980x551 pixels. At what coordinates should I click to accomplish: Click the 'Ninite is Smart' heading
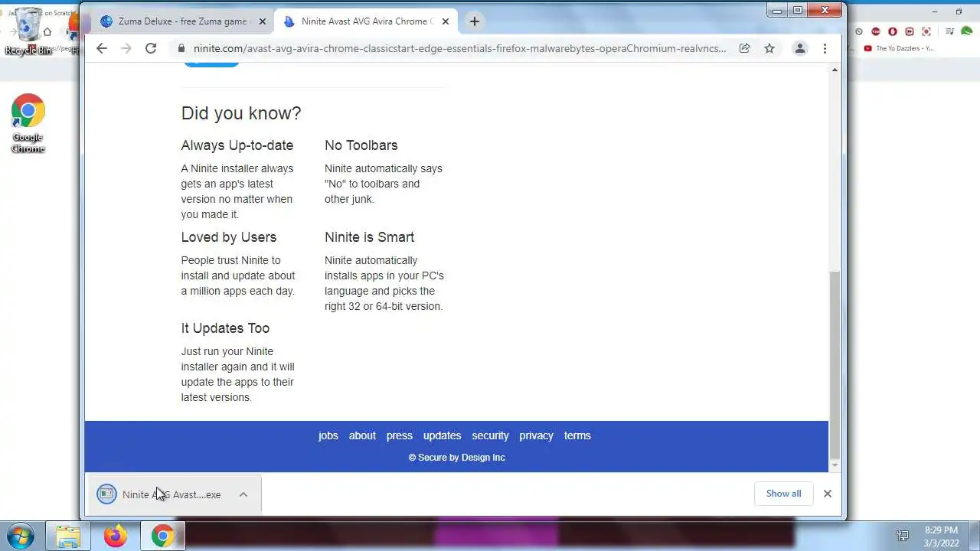coord(369,237)
